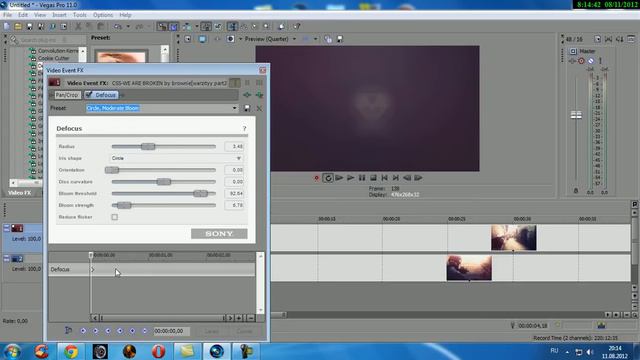
Task: Click the Master volume fader
Action: tap(576, 115)
